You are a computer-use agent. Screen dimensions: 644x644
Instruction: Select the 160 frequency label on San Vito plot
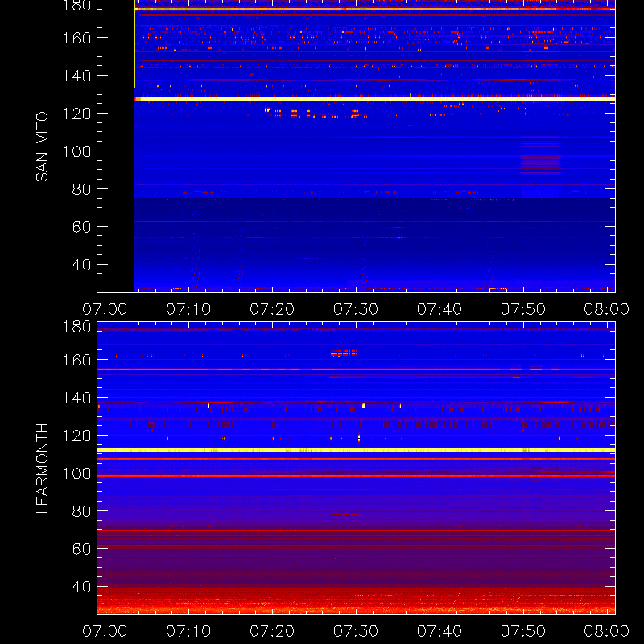[x=76, y=38]
